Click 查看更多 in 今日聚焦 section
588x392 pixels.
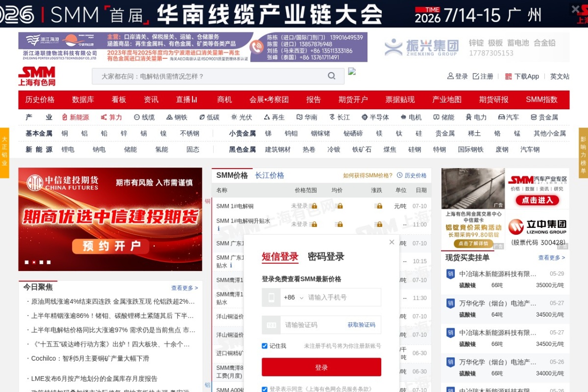(184, 288)
